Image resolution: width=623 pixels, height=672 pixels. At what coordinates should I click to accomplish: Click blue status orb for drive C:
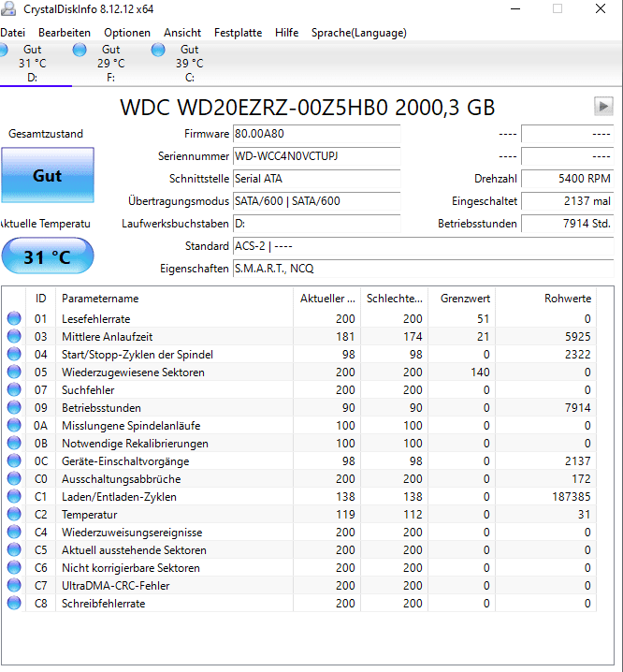coord(158,50)
